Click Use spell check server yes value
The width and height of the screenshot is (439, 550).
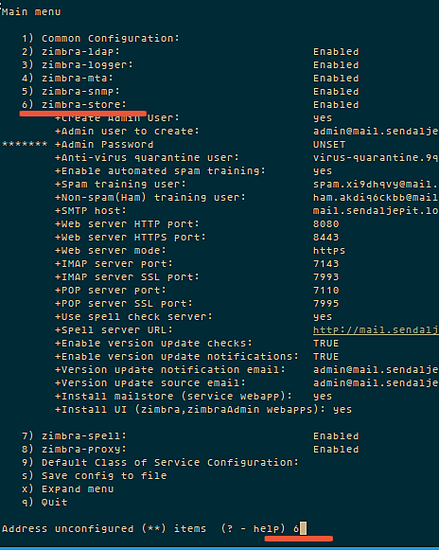pos(323,317)
